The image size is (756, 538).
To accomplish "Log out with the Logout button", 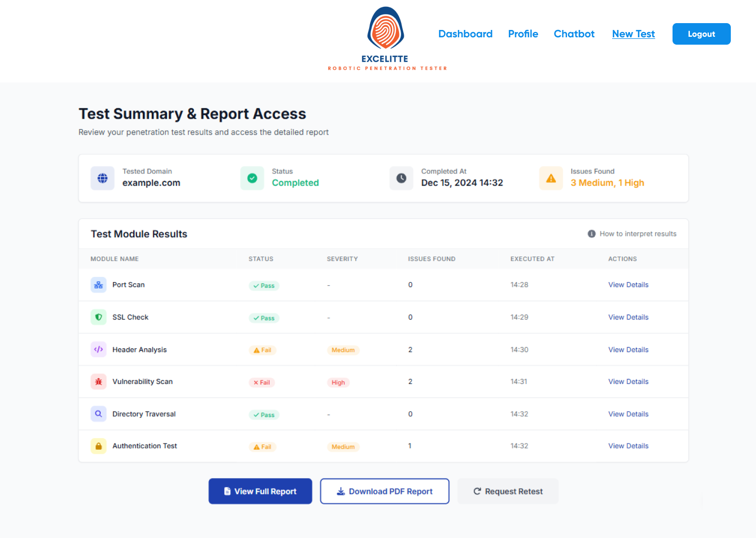I will (701, 34).
